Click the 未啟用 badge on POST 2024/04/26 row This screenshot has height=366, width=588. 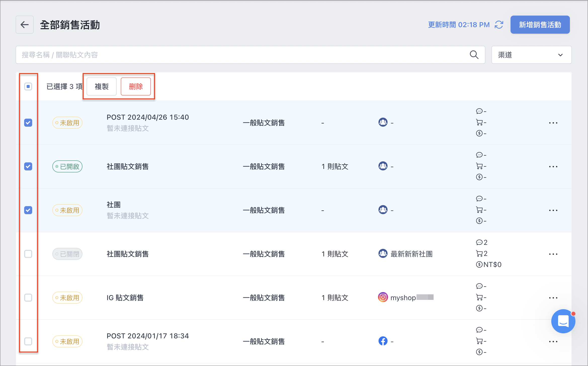[67, 123]
